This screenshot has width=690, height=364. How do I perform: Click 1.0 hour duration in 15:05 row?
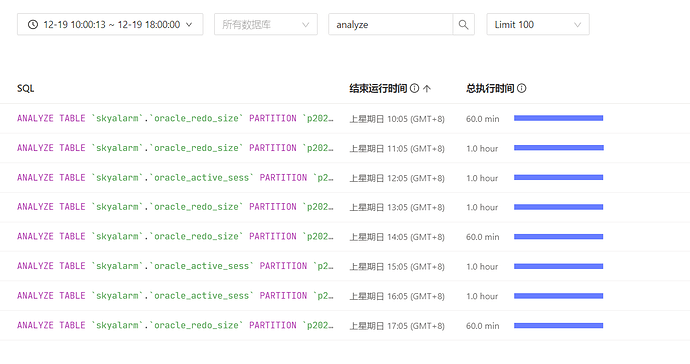pyautogui.click(x=482, y=267)
